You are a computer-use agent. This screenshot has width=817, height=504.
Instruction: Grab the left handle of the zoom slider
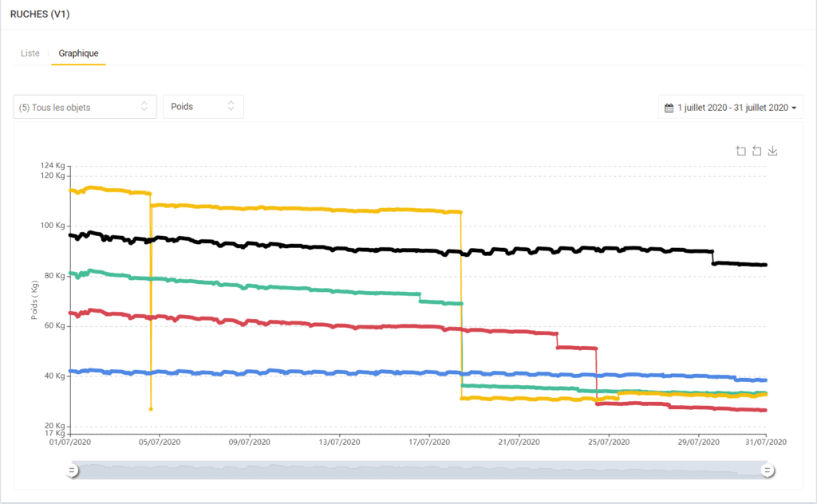point(72,471)
